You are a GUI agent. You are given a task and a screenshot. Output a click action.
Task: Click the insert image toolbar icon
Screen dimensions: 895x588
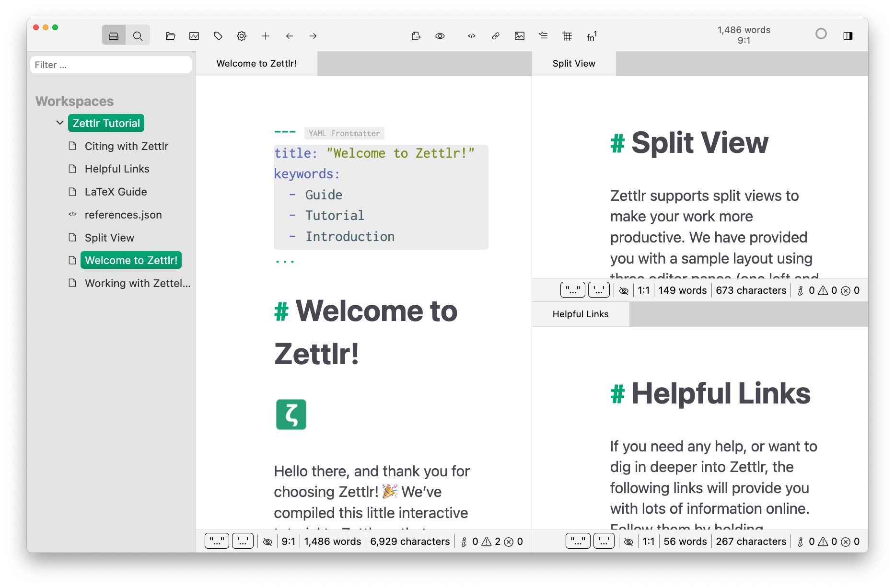[519, 35]
